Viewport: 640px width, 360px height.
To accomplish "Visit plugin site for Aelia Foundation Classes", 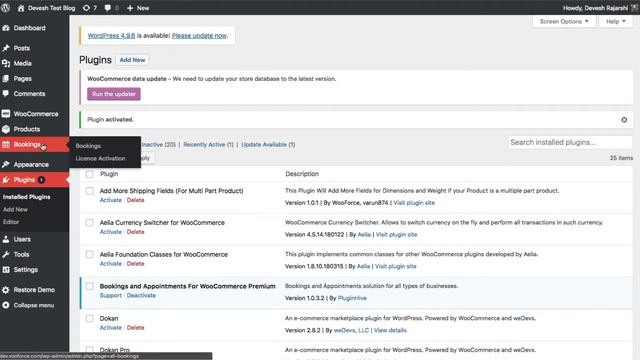I will (x=396, y=266).
